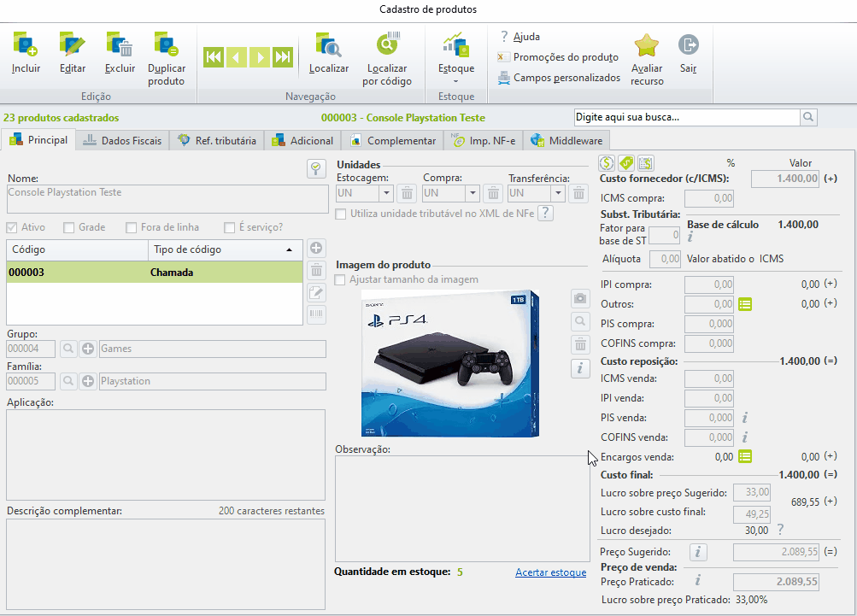The width and height of the screenshot is (857, 616).
Task: Open the Compra unit dropdown
Action: coord(473,193)
